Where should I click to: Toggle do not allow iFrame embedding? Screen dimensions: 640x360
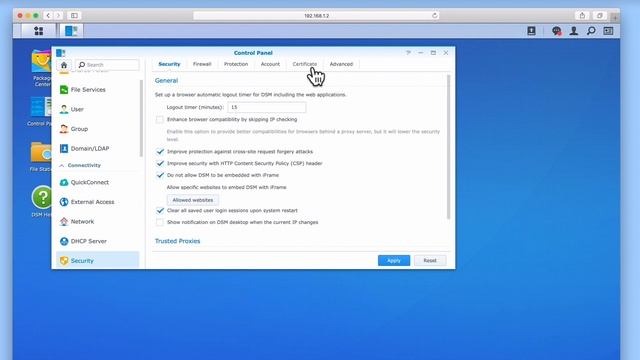click(x=160, y=175)
